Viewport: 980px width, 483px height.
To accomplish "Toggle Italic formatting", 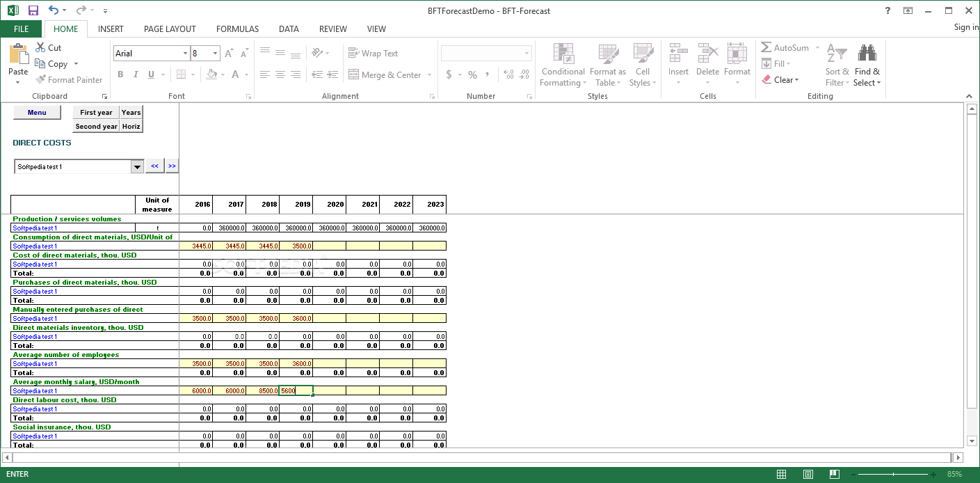I will tap(136, 74).
